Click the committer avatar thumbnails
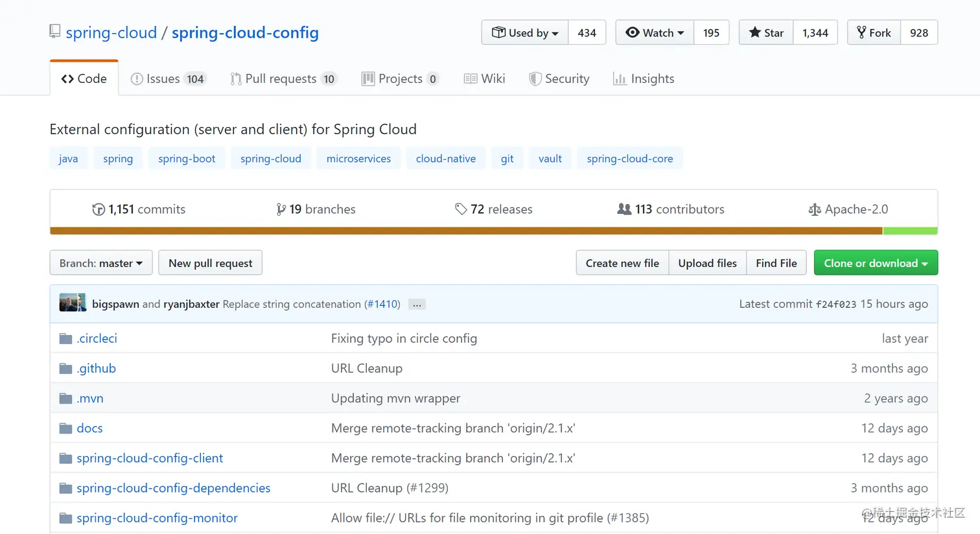This screenshot has height=534, width=980. [73, 303]
